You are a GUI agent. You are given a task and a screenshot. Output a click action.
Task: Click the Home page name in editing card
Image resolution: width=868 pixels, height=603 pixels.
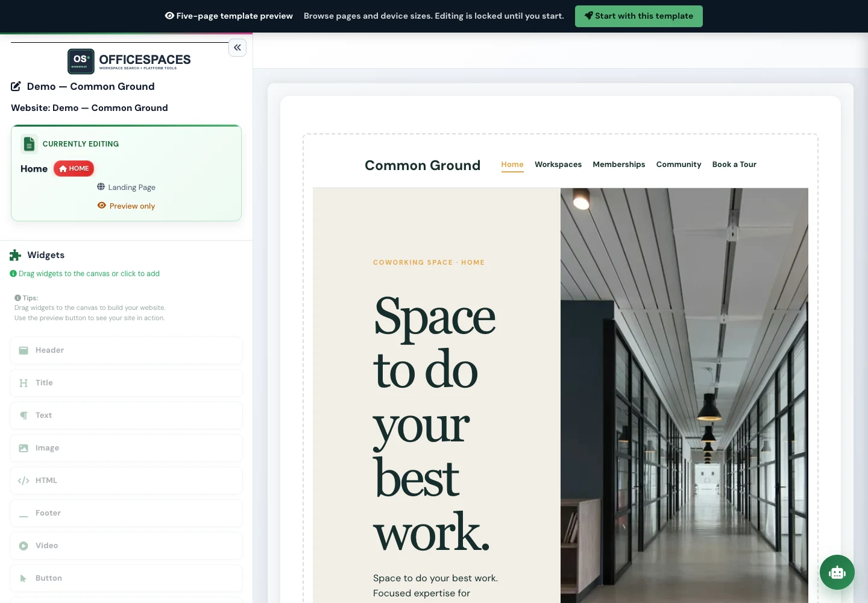point(34,169)
